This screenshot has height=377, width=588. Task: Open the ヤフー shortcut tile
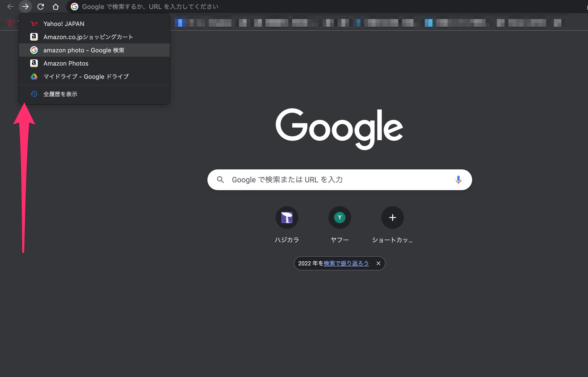click(x=340, y=225)
